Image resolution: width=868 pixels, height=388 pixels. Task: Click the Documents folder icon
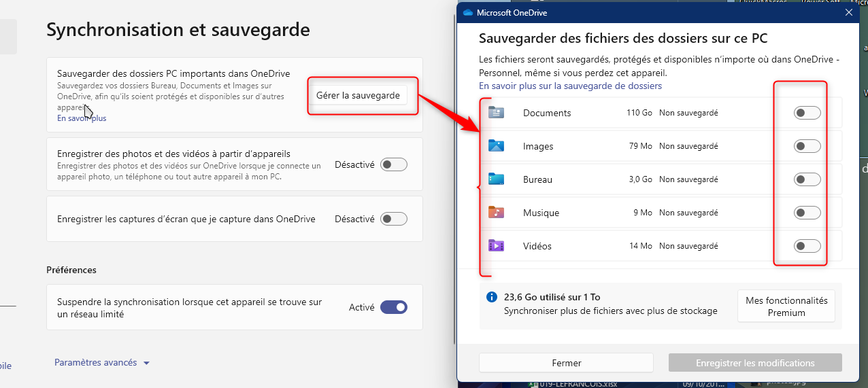[496, 113]
